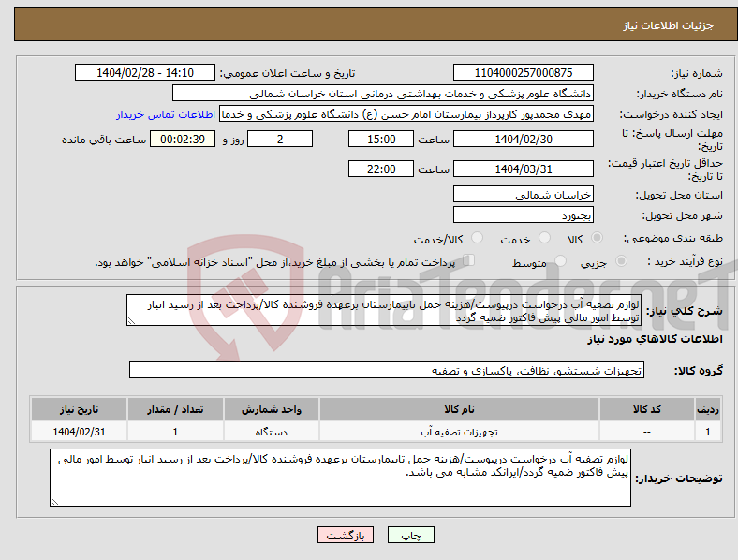The image size is (738, 560).
Task: Click the تعداد / مقدار column header
Action: (175, 409)
